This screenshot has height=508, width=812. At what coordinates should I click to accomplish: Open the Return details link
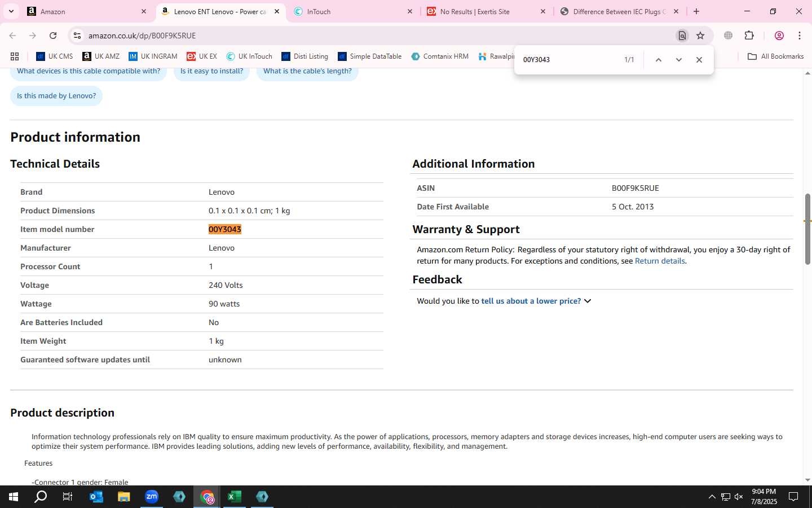[660, 261]
